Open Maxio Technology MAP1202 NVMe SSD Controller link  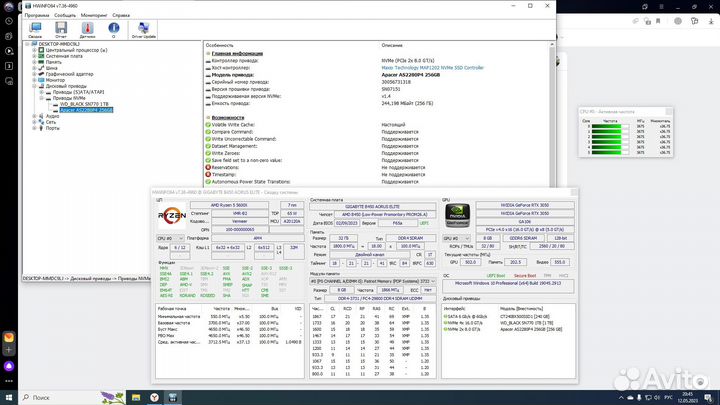coord(433,68)
